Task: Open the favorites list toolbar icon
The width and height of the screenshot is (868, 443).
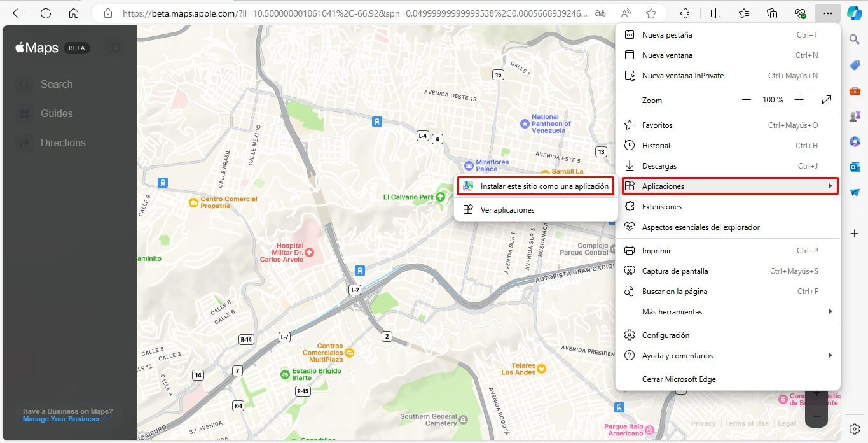Action: (x=744, y=13)
